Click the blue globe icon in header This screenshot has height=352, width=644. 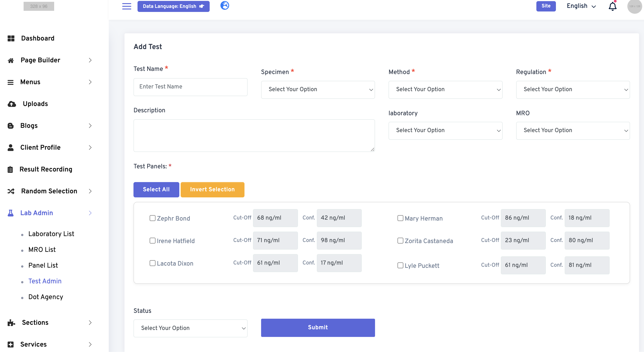[224, 5]
